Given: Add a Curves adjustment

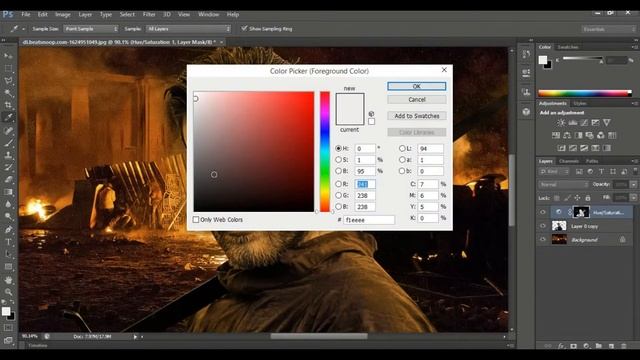Looking at the screenshot, I should [584, 122].
